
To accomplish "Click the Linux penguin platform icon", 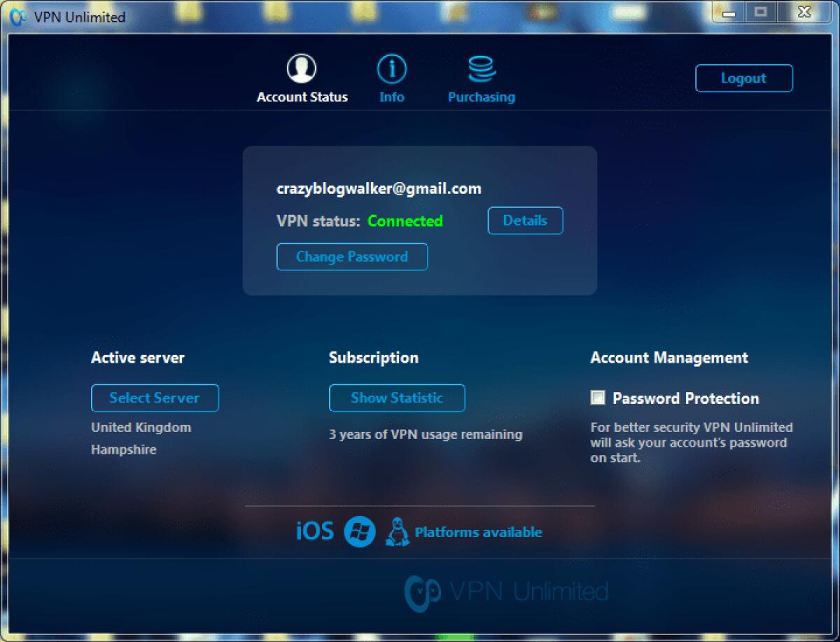I will [398, 531].
